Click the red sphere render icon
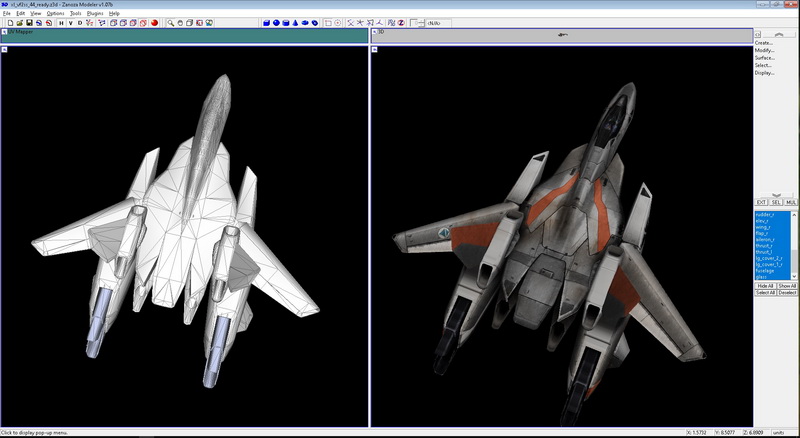 (155, 23)
